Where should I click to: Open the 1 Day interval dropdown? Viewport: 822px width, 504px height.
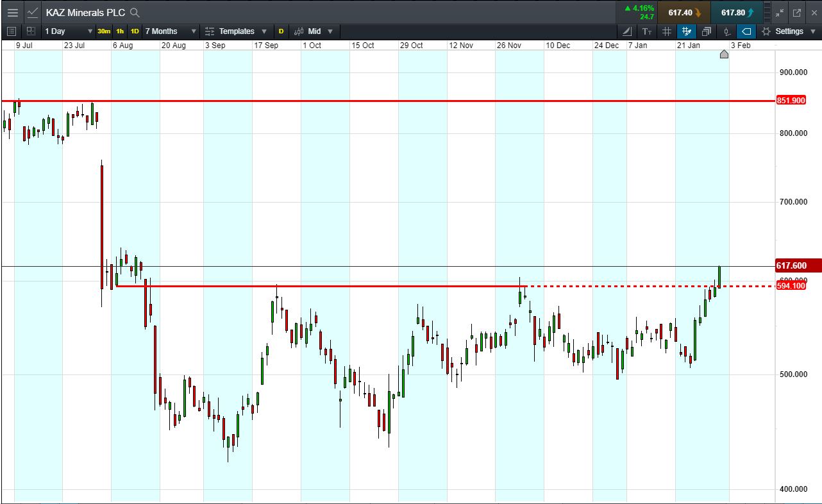[x=69, y=31]
